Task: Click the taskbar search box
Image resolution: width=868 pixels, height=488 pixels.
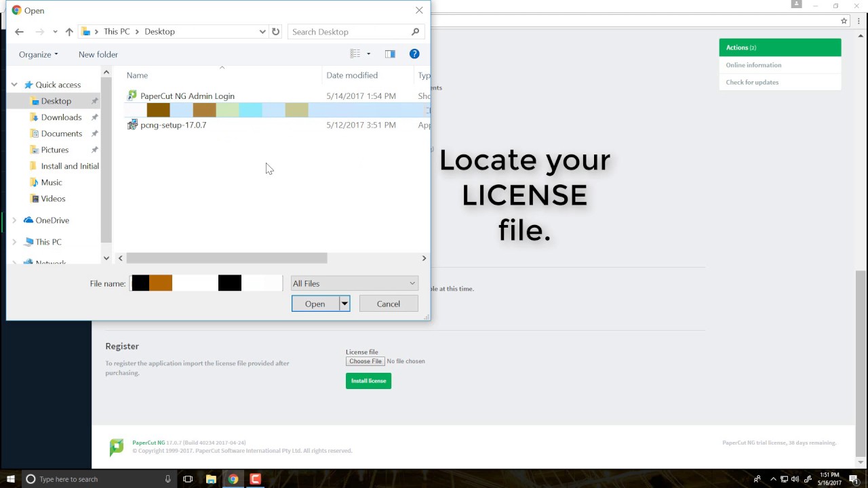Action: (98, 479)
